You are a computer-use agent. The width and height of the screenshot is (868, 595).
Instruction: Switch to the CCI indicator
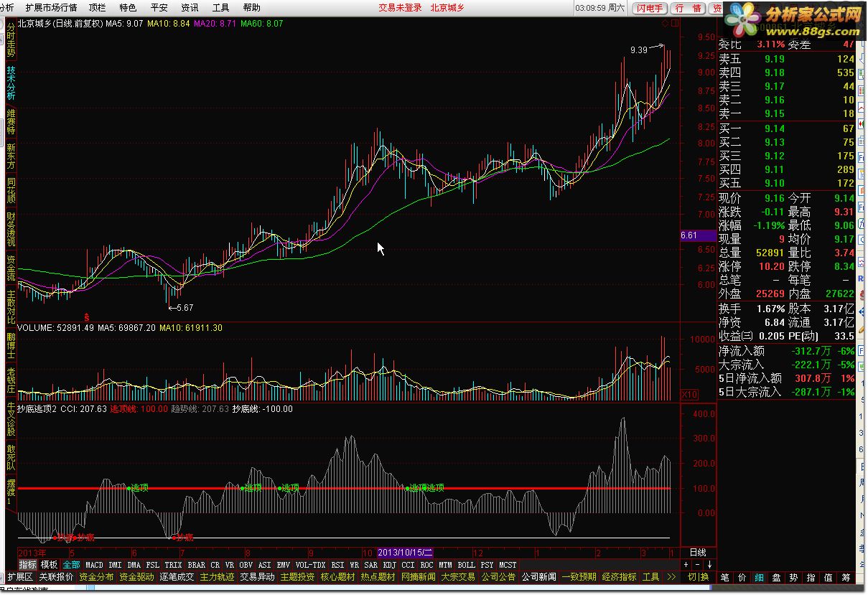pos(409,565)
